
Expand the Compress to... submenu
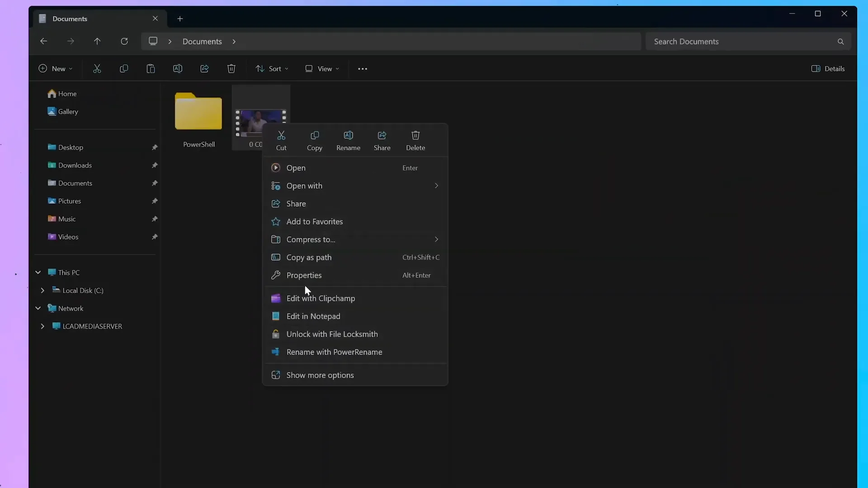point(355,239)
